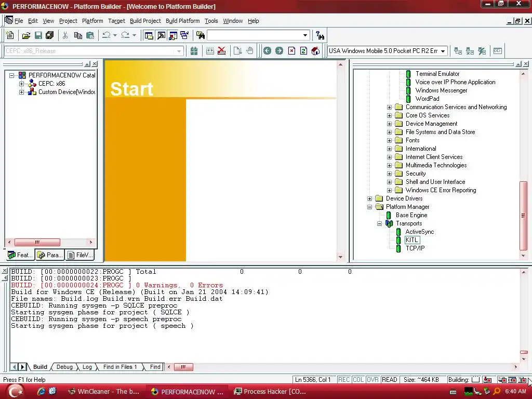Click the Find in Files binoculars icon
Screen dimensions: 532x399
pyautogui.click(x=201, y=35)
